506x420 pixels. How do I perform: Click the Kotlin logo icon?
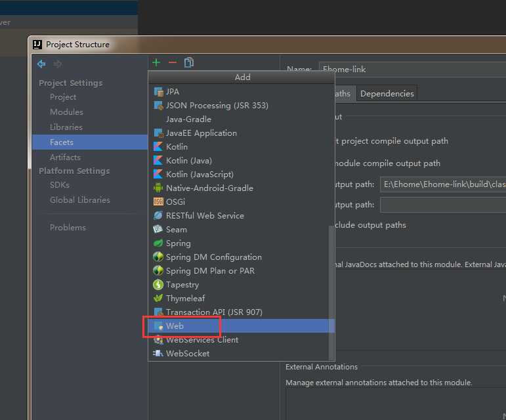pyautogui.click(x=158, y=147)
